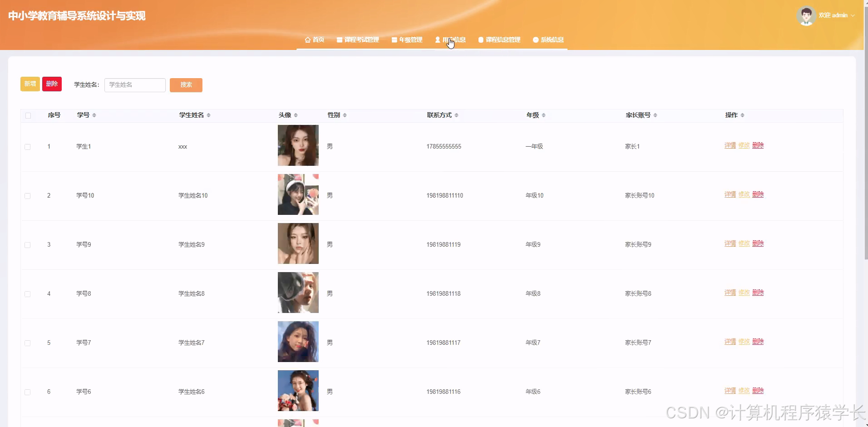Click the 用户信息 person icon
This screenshot has height=427, width=868.
[x=437, y=40]
